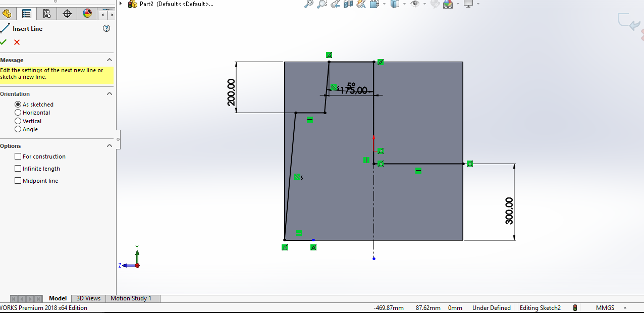Click the coincident relation icon at bottom-left corner
The image size is (644, 313).
coord(285,247)
